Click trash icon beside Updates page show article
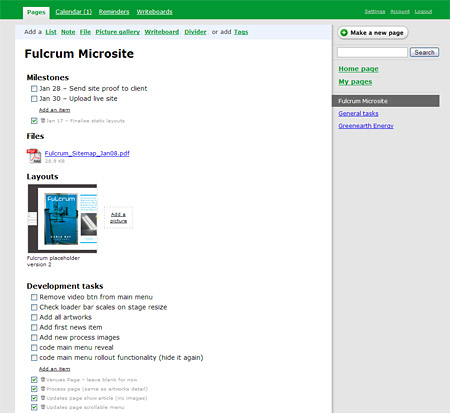The width and height of the screenshot is (450, 413). tap(43, 398)
